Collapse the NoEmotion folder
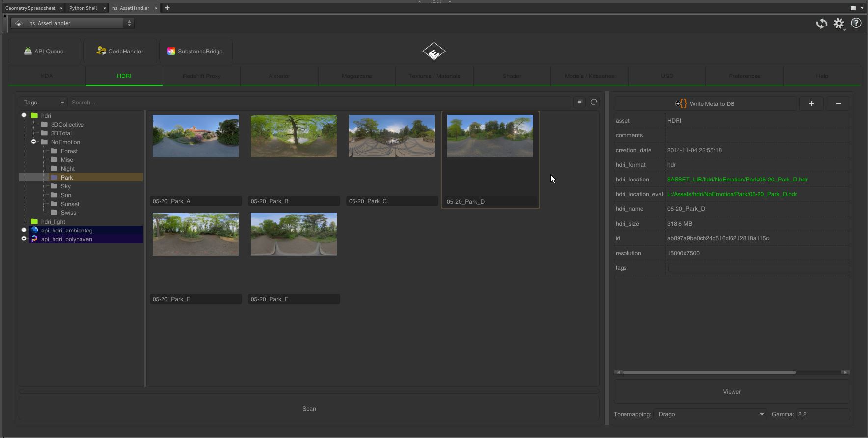Screen dimensions: 868x438 tap(34, 142)
